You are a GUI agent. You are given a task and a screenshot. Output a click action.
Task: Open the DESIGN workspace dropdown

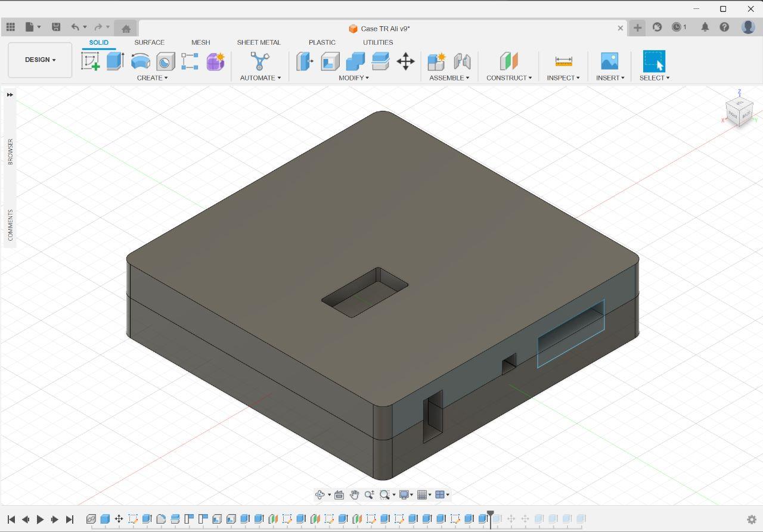pos(40,60)
